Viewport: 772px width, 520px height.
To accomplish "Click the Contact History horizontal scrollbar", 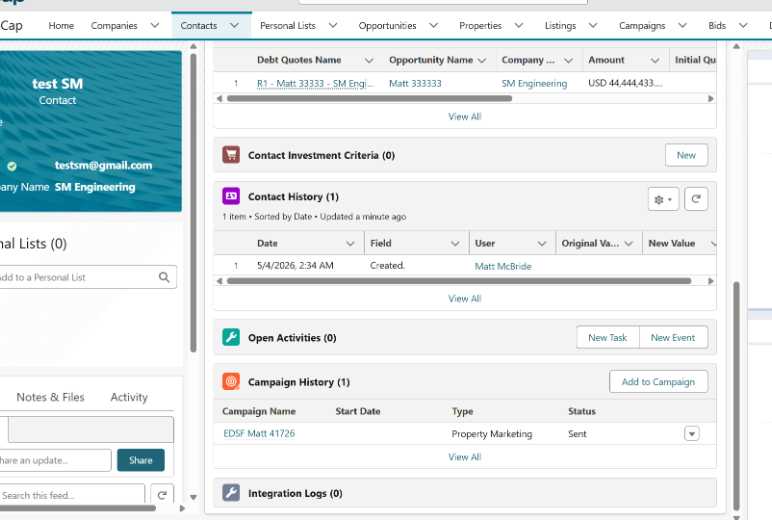I will click(x=459, y=281).
